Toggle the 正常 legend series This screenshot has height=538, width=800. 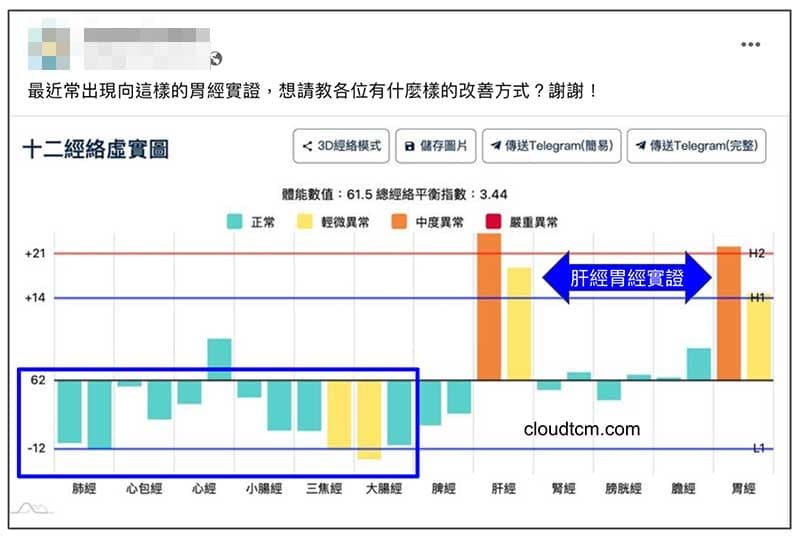pyautogui.click(x=250, y=222)
